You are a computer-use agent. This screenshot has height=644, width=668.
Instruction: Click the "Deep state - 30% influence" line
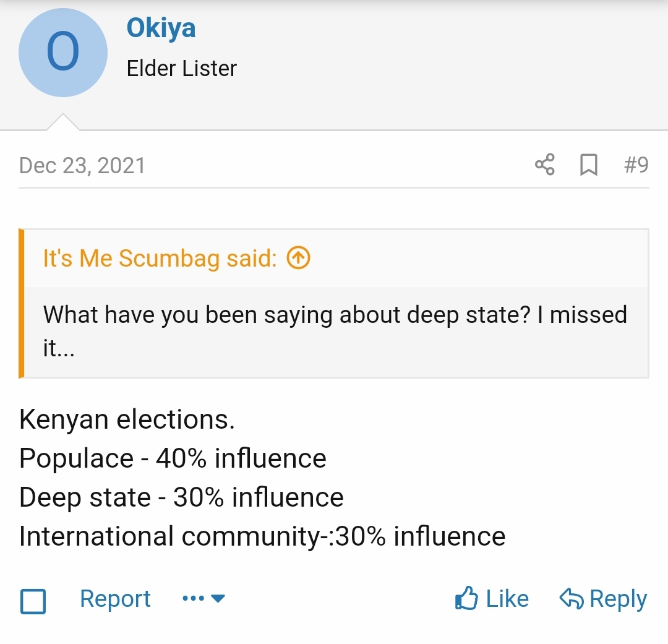tap(181, 497)
